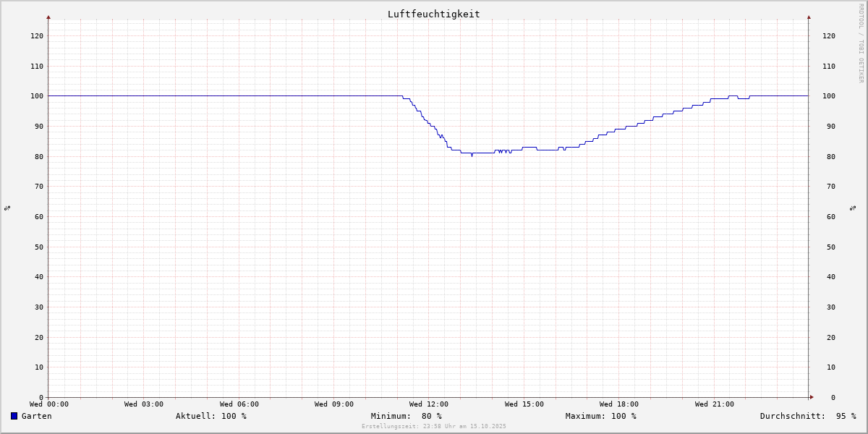The image size is (868, 434).
Task: Click the Maximum: 100 % statistic
Action: pyautogui.click(x=600, y=416)
